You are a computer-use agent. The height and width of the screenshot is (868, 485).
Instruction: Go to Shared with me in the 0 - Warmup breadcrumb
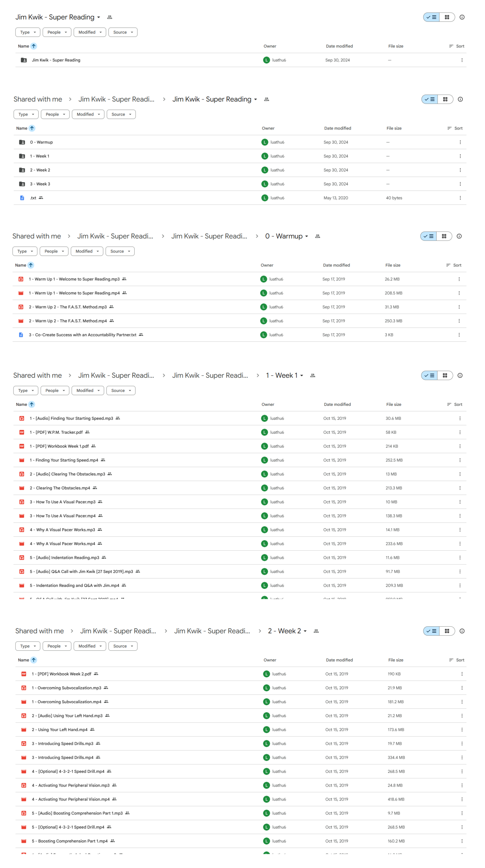point(37,236)
